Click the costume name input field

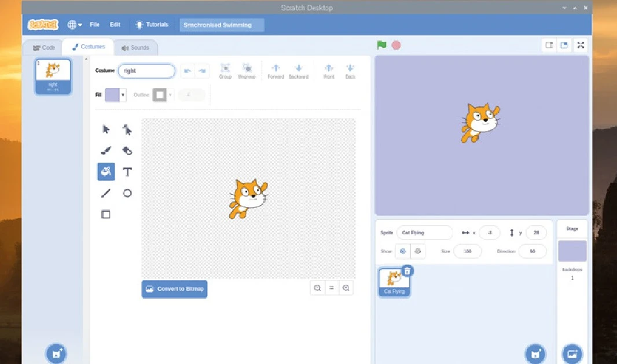point(146,71)
